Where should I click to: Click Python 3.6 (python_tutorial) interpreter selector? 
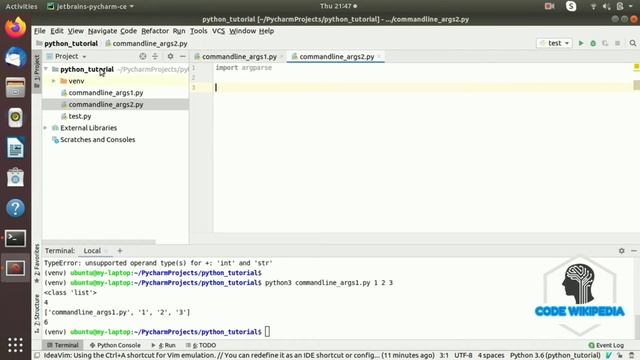pos(555,356)
